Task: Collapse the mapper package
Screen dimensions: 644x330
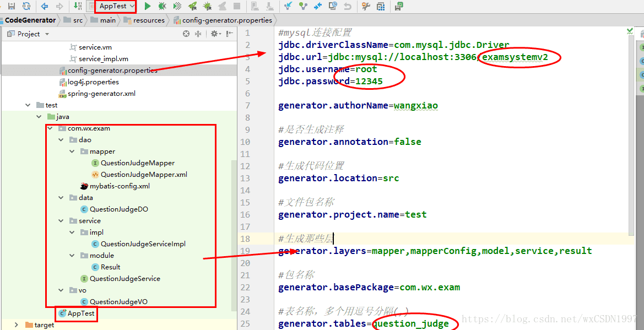Action: pos(72,152)
